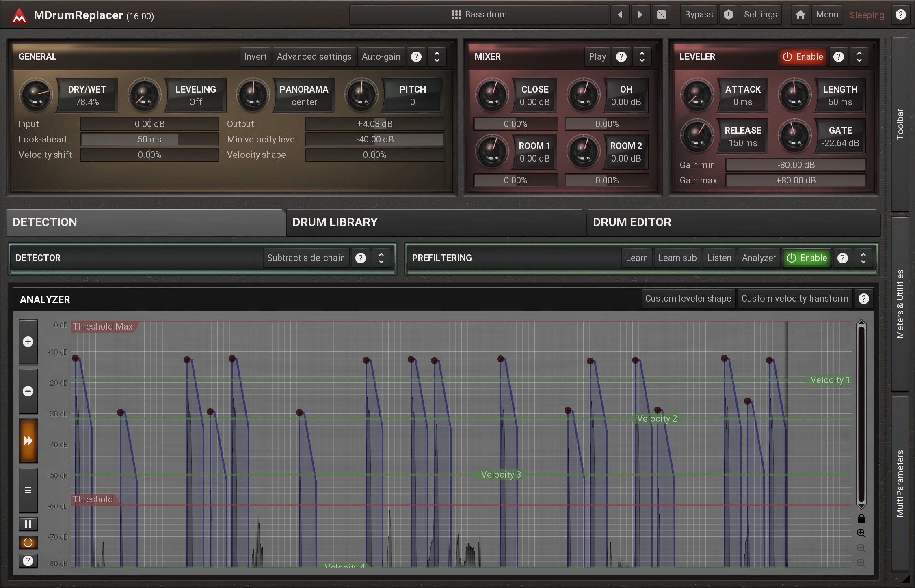Expand the Meters & Utilities side panel
The image size is (915, 588).
pos(900,304)
